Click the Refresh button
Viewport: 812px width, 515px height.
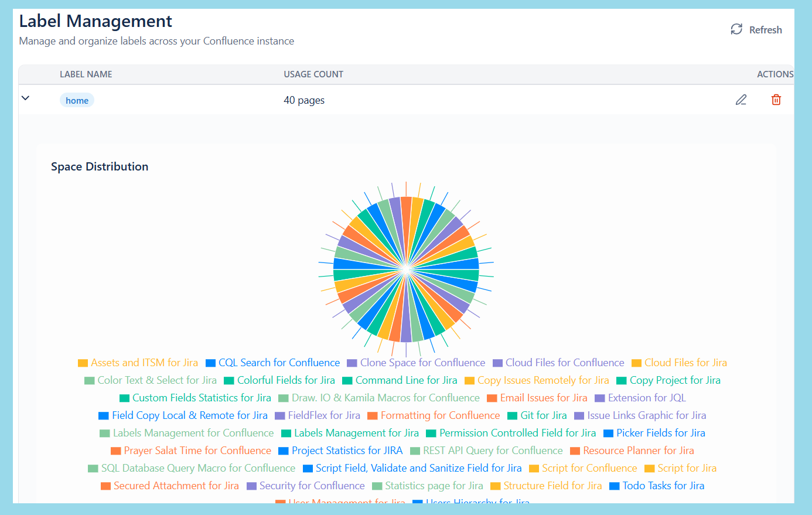click(x=756, y=30)
